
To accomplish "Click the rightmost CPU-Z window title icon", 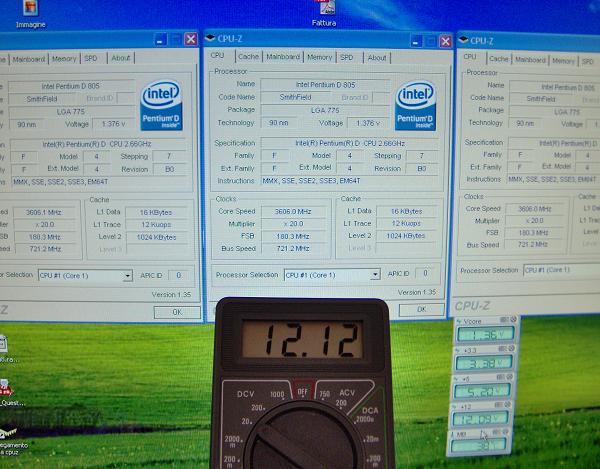I will [464, 40].
